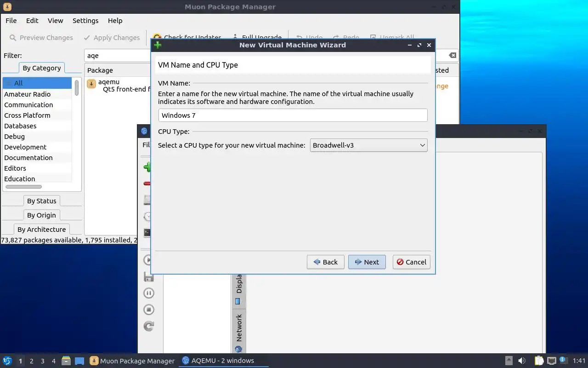The image size is (588, 368).
Task: Switch to virtual desktop 3
Action: click(43, 361)
